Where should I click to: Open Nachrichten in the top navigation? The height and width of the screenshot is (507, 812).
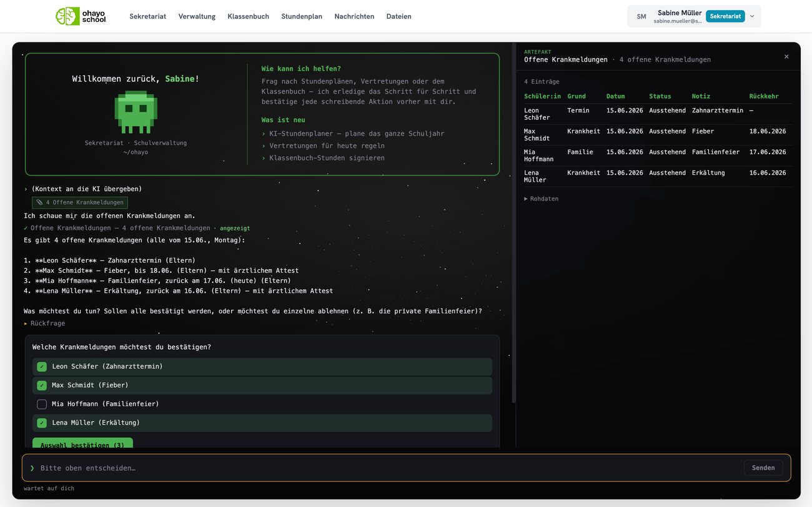(x=354, y=16)
